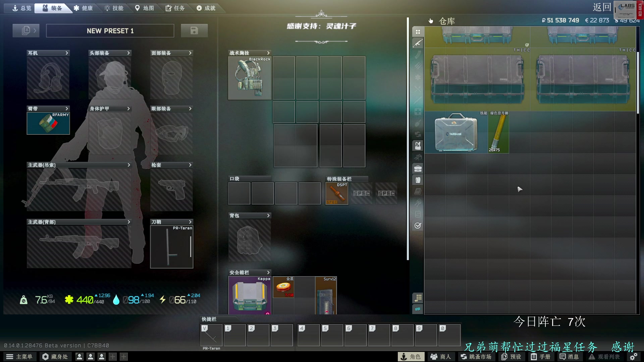Click first add squad member plus

coord(113,357)
